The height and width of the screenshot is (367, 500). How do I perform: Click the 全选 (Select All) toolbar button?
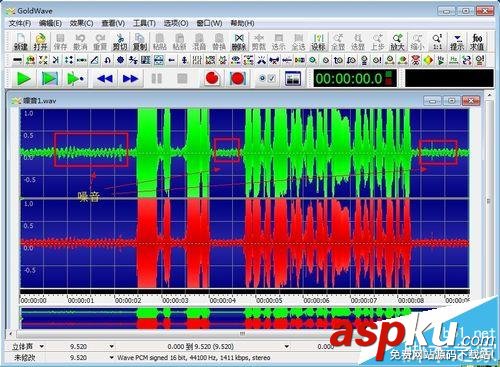pos(298,42)
